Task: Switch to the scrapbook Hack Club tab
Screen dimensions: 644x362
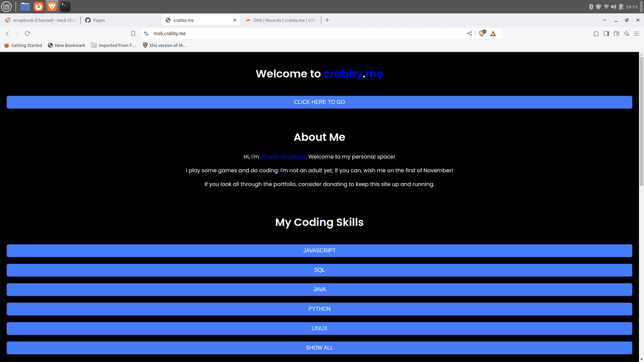Action: [40, 20]
